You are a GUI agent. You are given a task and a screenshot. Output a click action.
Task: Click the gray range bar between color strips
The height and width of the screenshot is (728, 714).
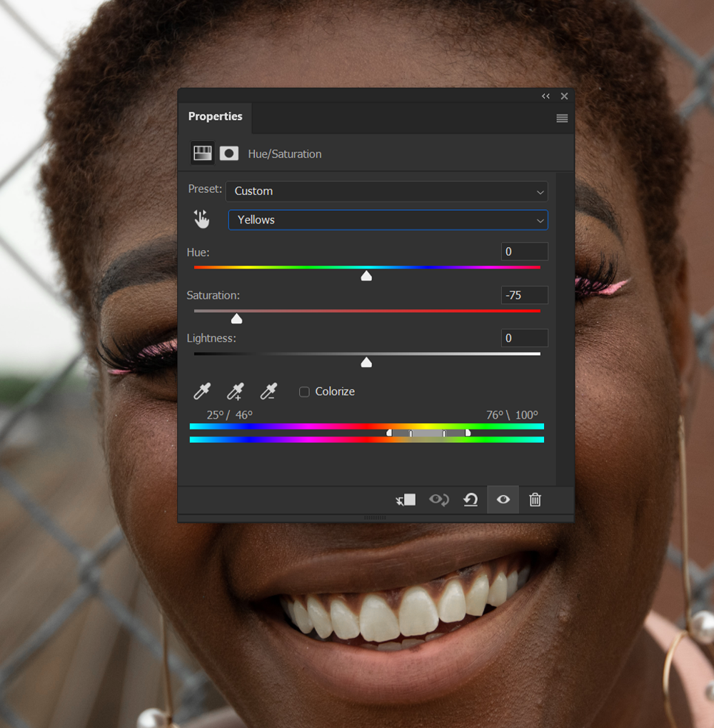[x=427, y=433]
